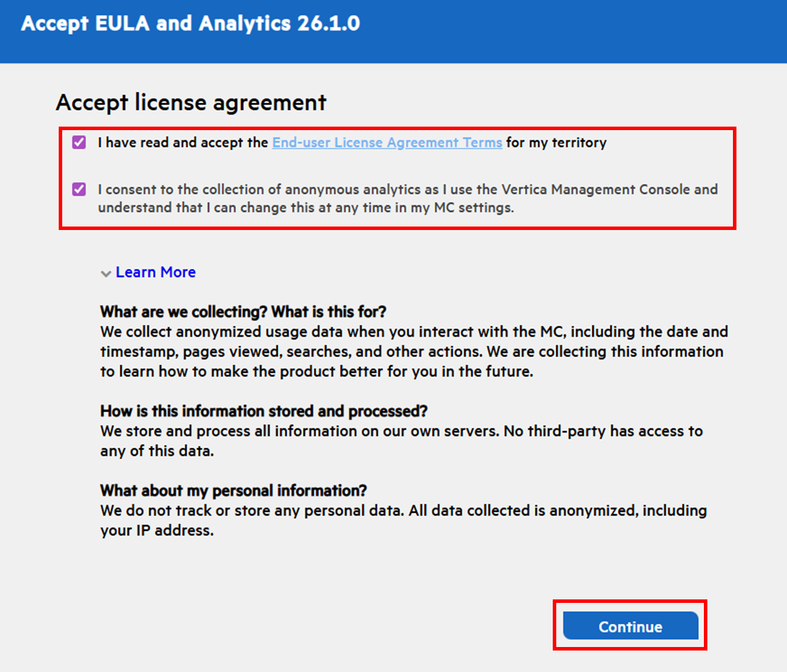Viewport: 787px width, 672px height.
Task: Click the Continue button
Action: coord(631,626)
